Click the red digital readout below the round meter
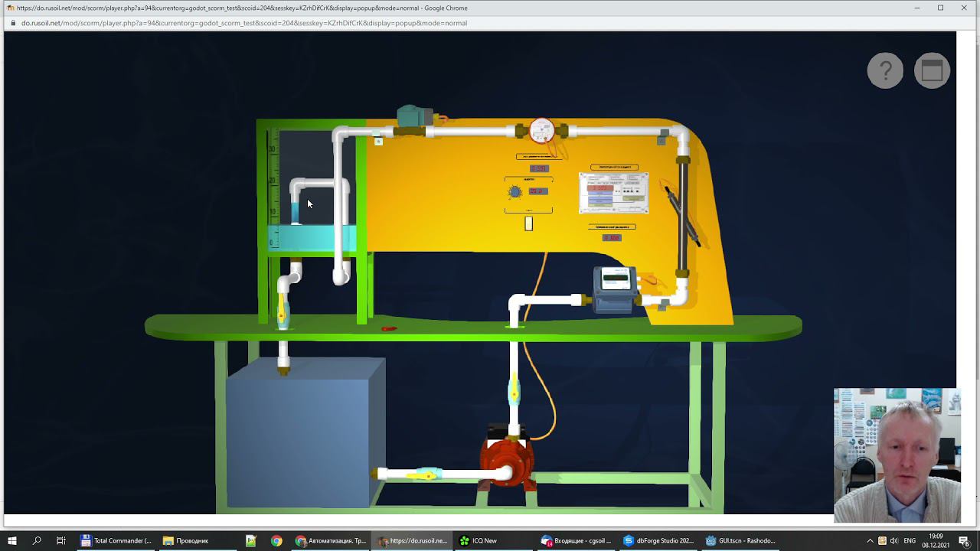 coord(538,168)
